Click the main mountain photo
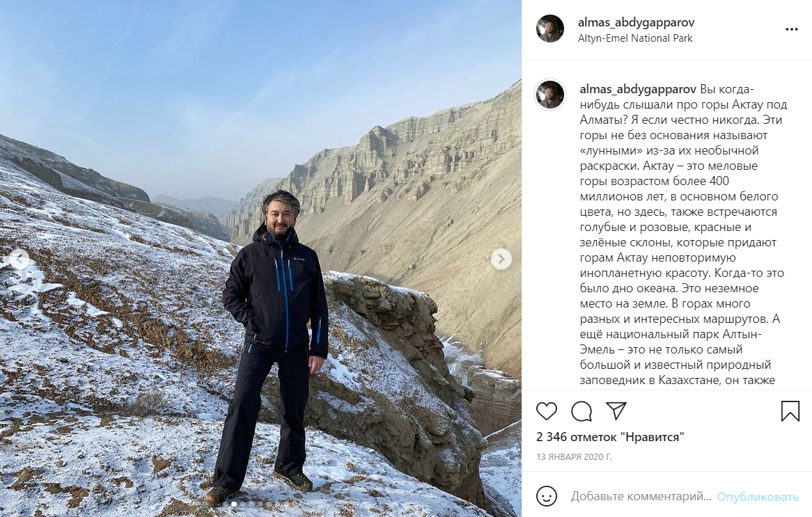This screenshot has height=517, width=812. [260, 258]
